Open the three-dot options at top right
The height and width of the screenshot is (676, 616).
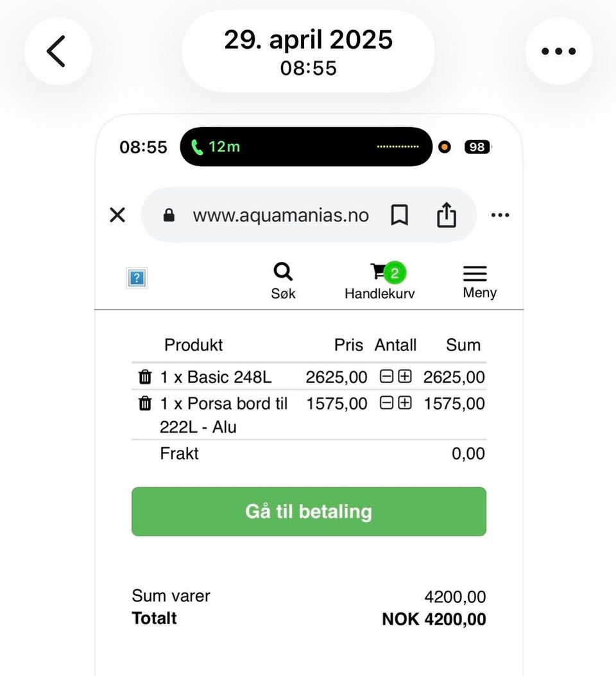coord(559,51)
